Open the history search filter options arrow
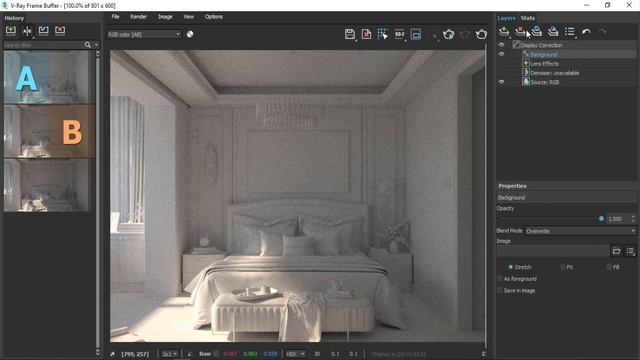The width and height of the screenshot is (640, 360). point(96,45)
